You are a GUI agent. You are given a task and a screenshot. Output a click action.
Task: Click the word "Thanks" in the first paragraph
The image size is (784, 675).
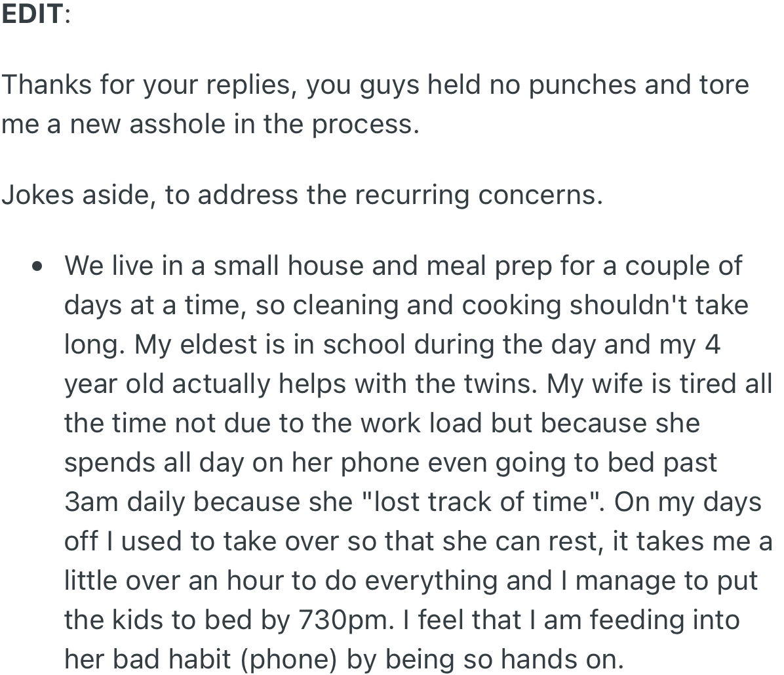[x=46, y=85]
